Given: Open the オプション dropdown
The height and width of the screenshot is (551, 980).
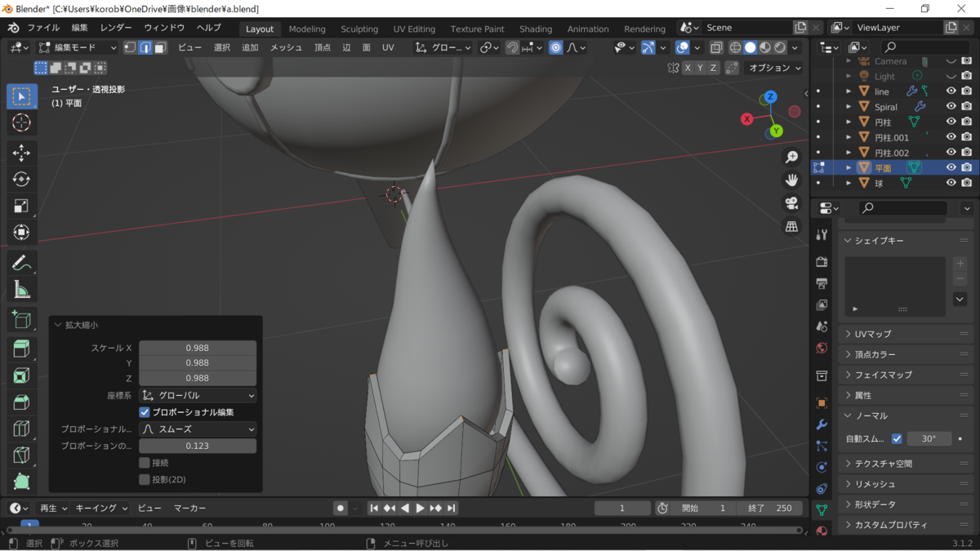Looking at the screenshot, I should pos(775,68).
